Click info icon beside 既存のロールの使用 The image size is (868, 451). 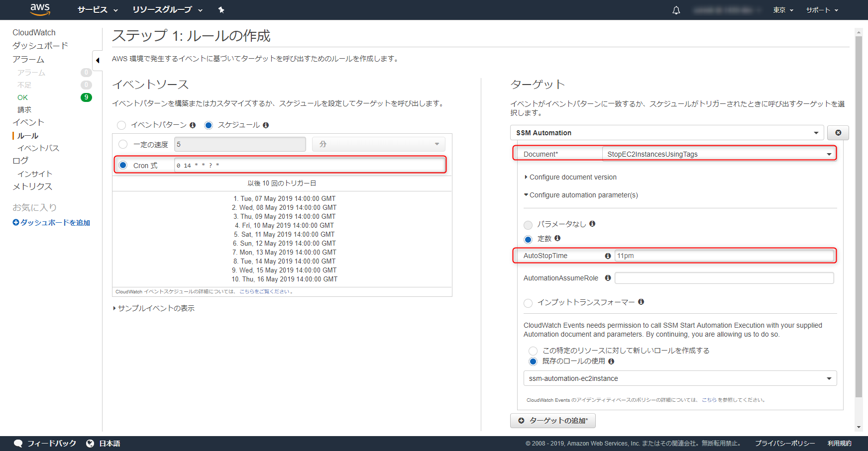coord(611,361)
